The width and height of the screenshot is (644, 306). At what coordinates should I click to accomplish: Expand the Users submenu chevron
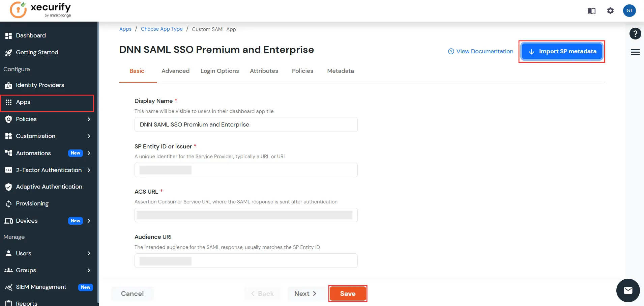[x=89, y=253]
